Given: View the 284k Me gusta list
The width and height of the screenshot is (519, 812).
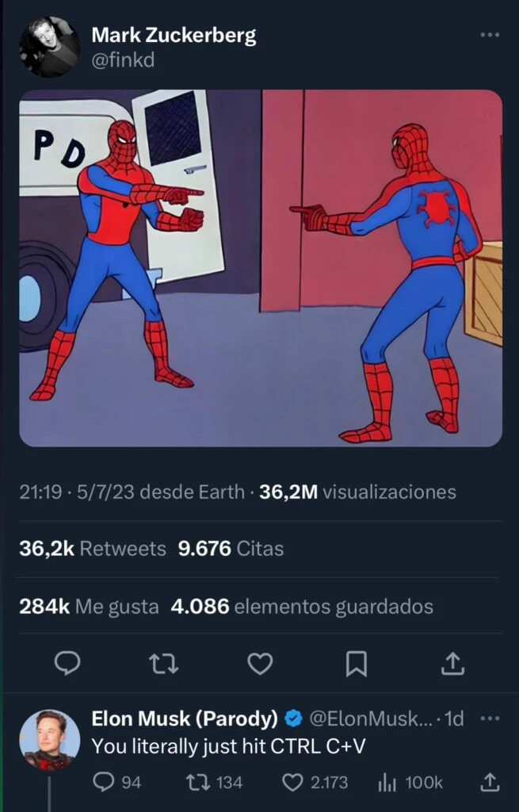Looking at the screenshot, I should point(89,606).
